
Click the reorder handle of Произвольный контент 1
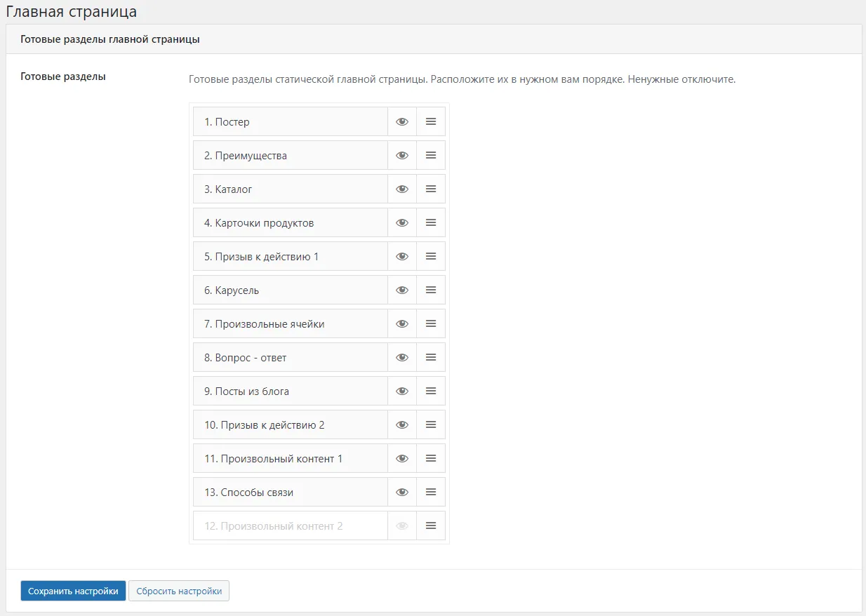point(431,458)
